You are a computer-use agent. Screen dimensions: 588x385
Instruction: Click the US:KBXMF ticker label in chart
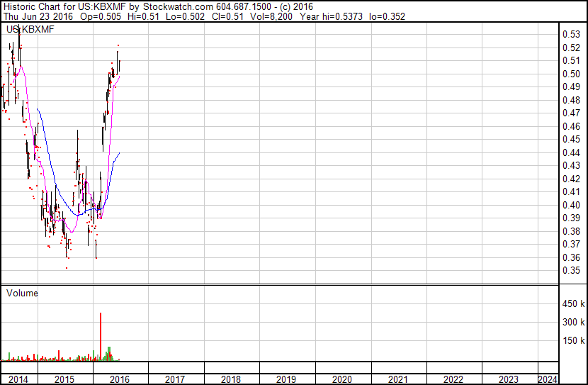tap(30, 29)
